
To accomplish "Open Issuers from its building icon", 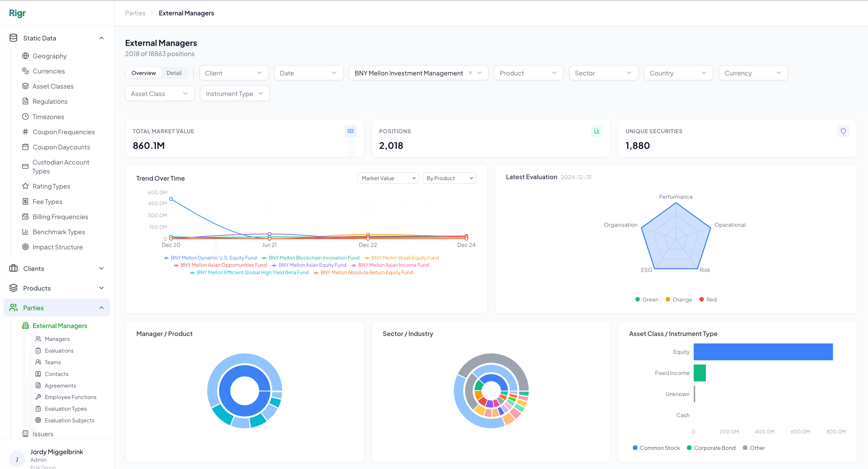I will point(25,434).
